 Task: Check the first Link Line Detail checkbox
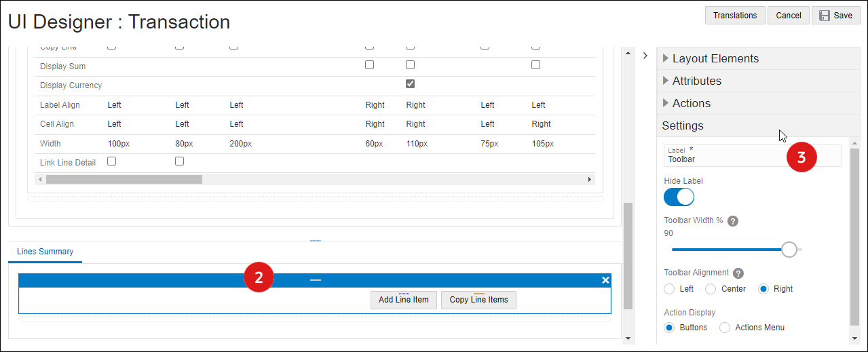click(x=112, y=161)
